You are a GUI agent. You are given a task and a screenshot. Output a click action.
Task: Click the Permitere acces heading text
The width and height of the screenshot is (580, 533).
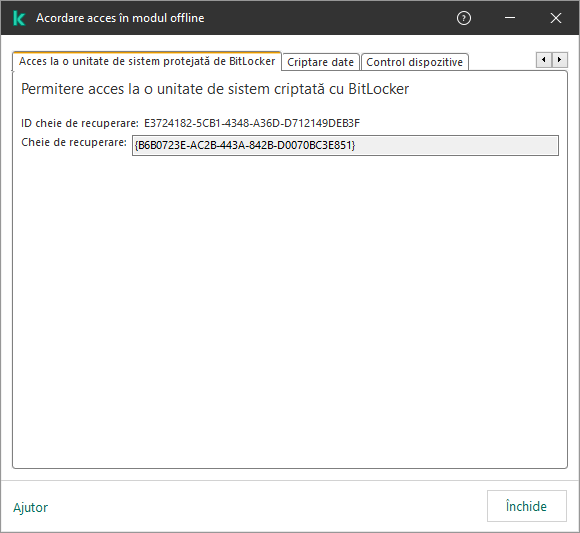pyautogui.click(x=215, y=89)
